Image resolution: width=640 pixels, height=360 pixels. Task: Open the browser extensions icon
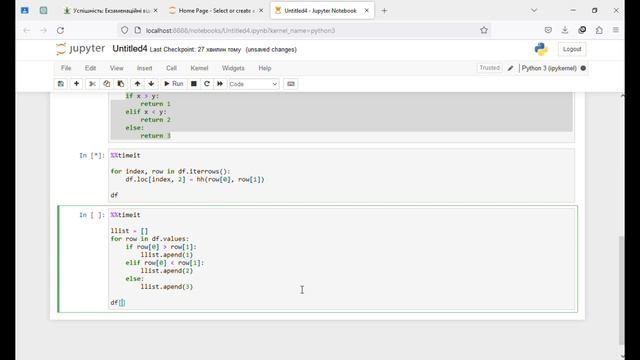point(599,30)
